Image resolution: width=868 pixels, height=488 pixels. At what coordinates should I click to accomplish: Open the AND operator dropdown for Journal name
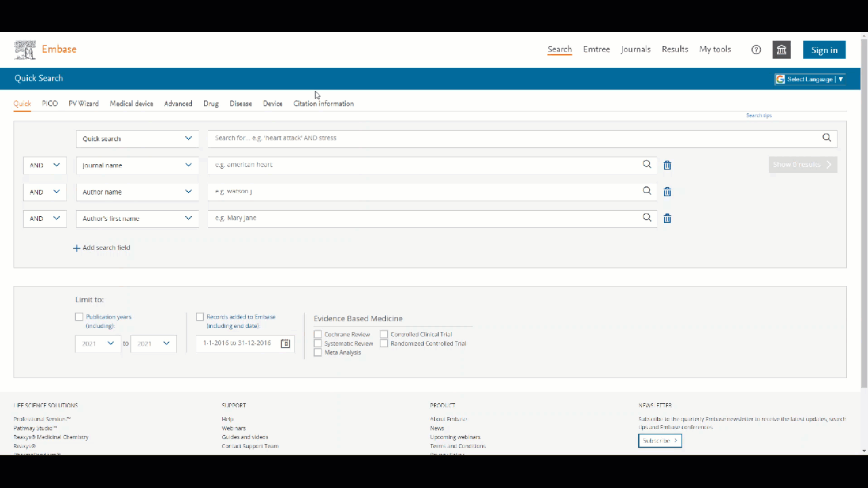(x=45, y=165)
